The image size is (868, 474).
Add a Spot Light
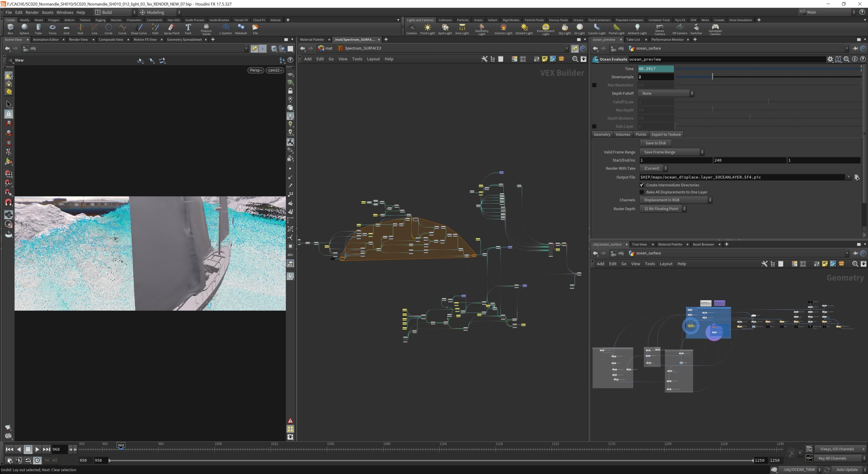[445, 29]
